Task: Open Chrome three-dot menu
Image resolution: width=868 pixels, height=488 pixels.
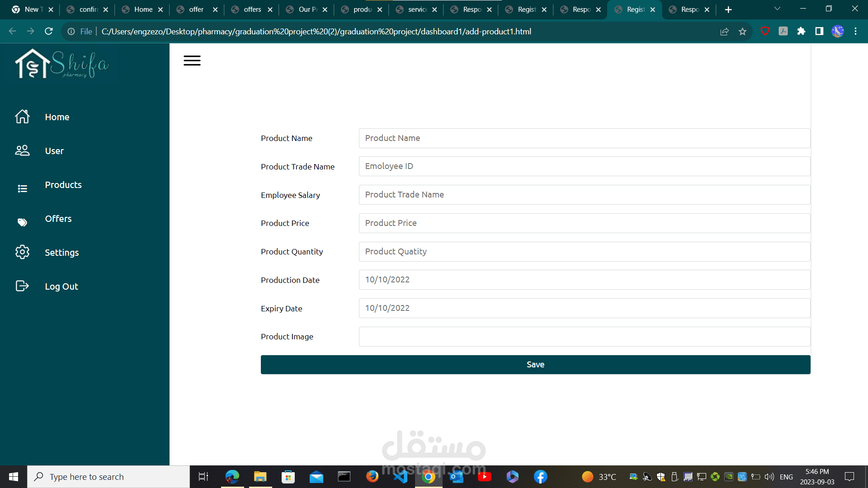Action: (855, 31)
